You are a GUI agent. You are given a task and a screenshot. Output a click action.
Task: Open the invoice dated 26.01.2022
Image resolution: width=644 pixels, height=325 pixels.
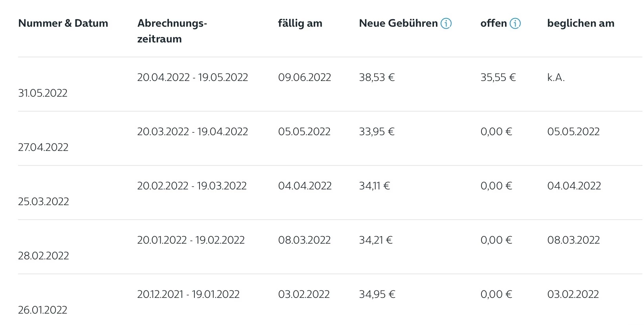coord(43,310)
